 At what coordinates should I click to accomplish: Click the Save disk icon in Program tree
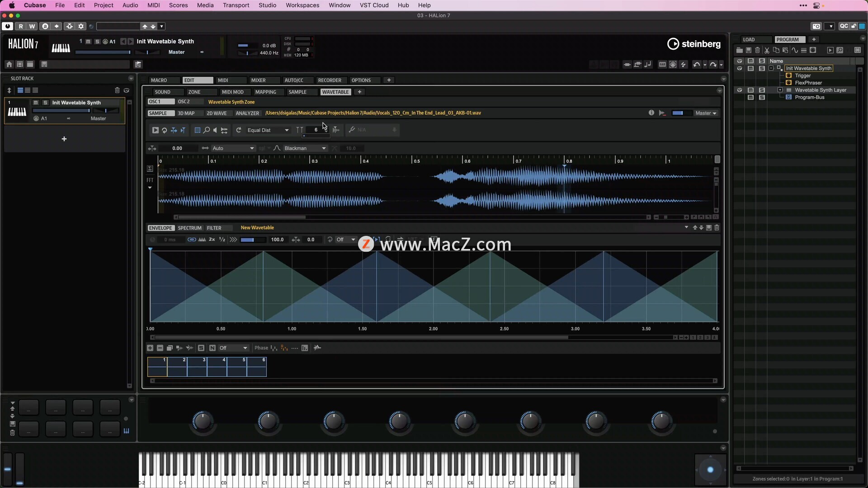click(x=749, y=50)
